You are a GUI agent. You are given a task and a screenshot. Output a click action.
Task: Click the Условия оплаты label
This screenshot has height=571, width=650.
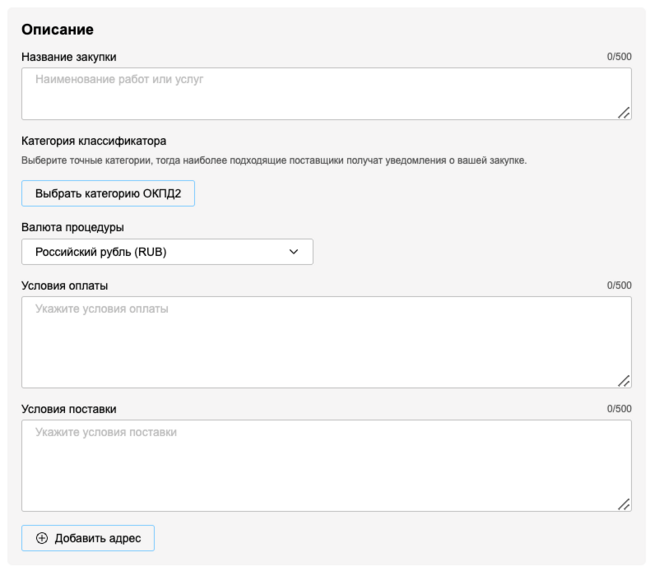65,286
